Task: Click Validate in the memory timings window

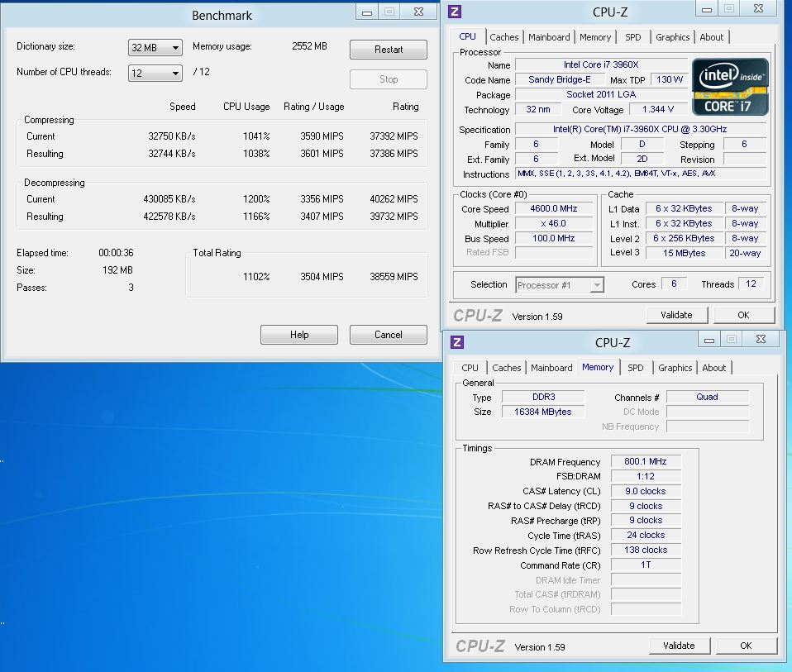Action: point(679,646)
